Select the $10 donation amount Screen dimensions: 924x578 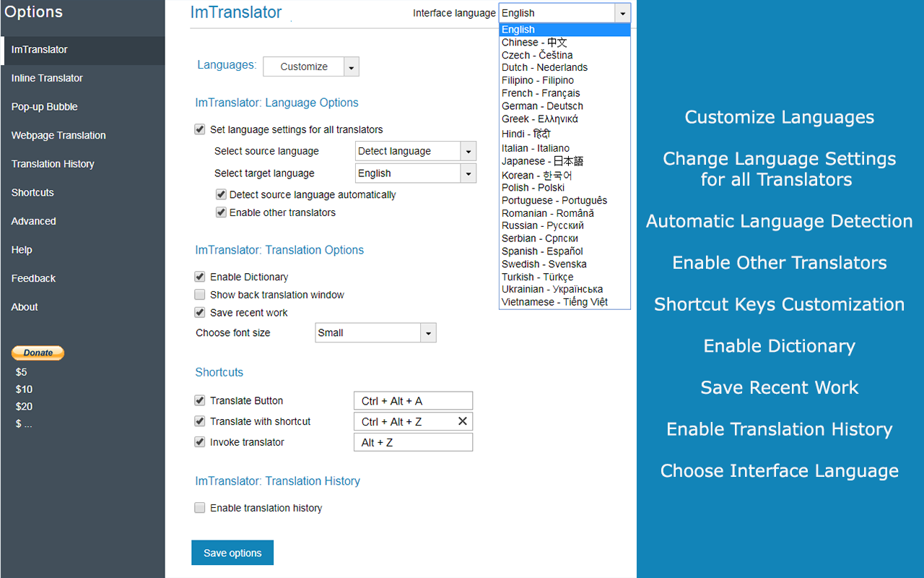pos(24,389)
